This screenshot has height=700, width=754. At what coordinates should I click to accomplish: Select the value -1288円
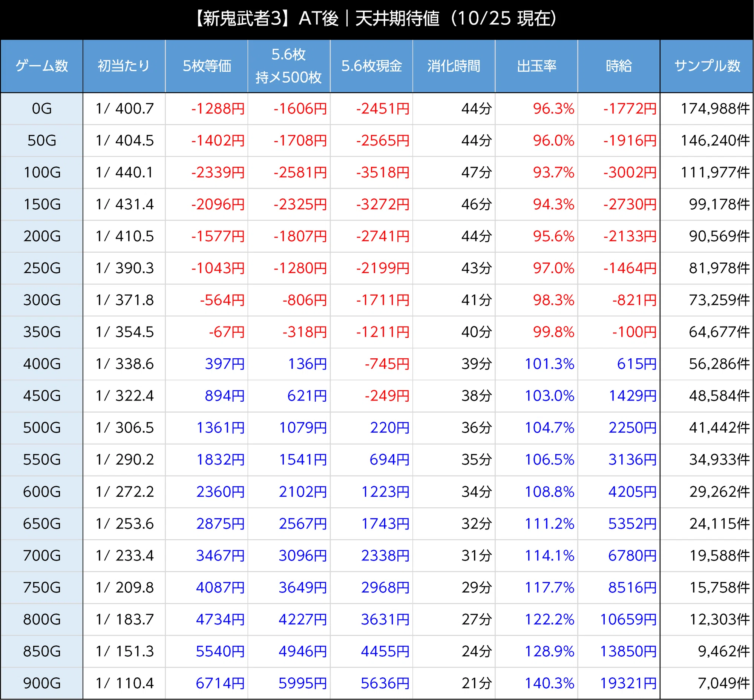(x=218, y=109)
